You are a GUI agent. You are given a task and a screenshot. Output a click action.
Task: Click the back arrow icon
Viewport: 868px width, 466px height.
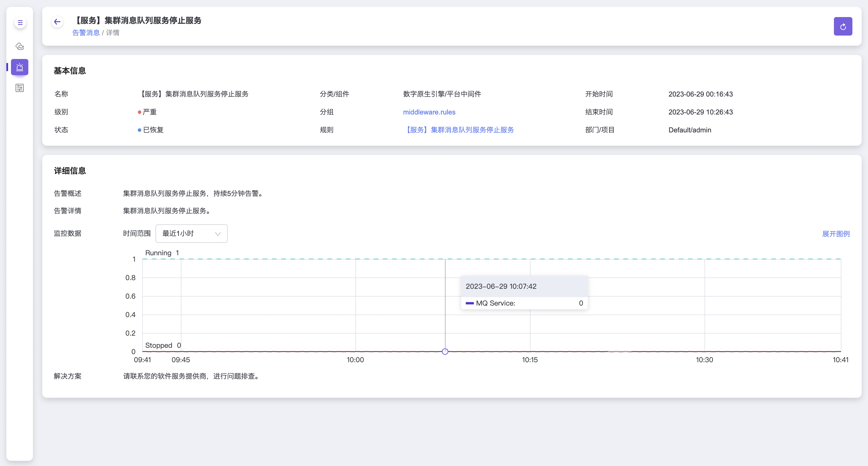coord(57,22)
